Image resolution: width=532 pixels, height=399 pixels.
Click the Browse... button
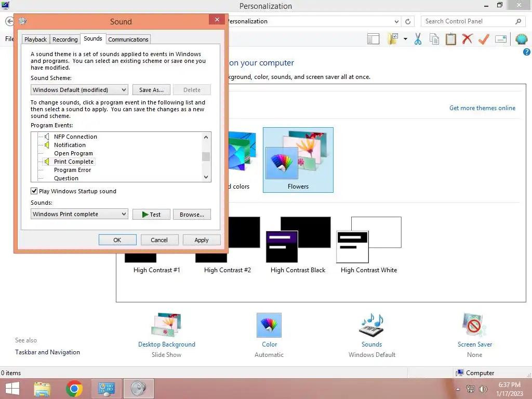coord(192,215)
